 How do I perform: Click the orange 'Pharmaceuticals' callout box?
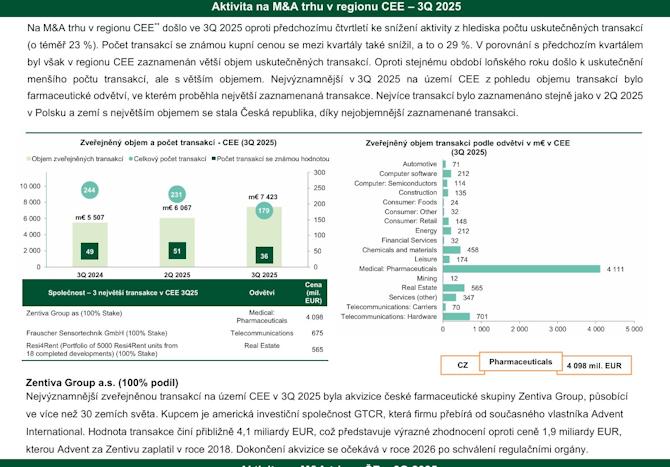pyautogui.click(x=519, y=360)
